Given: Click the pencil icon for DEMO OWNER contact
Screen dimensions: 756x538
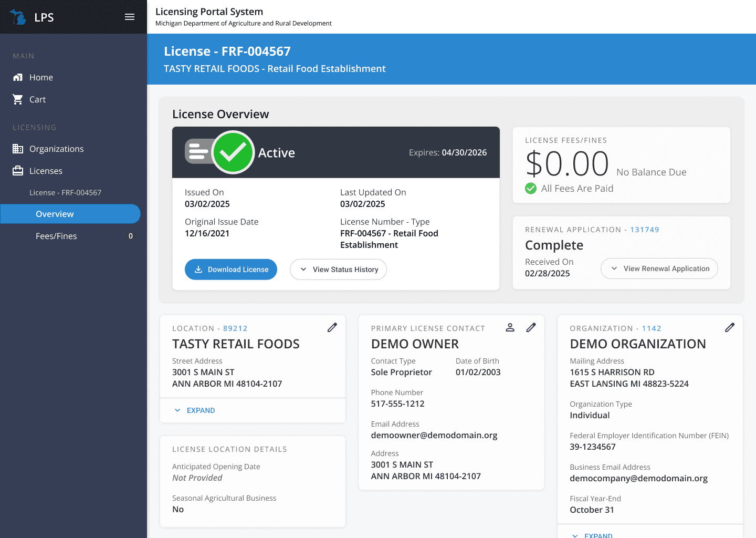Looking at the screenshot, I should click(531, 327).
